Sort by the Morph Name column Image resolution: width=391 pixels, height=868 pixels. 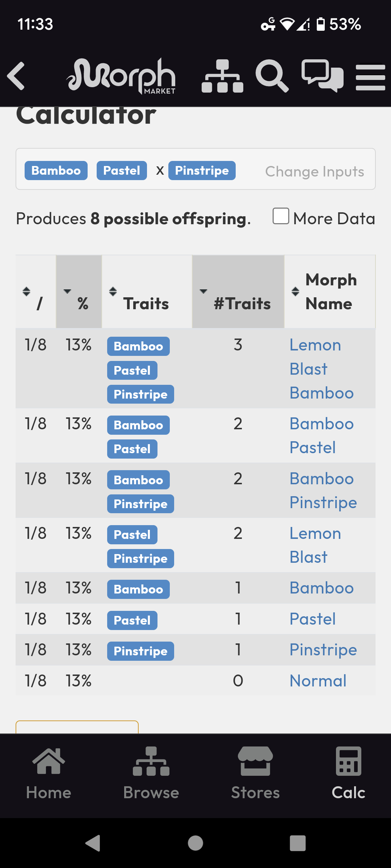click(330, 292)
